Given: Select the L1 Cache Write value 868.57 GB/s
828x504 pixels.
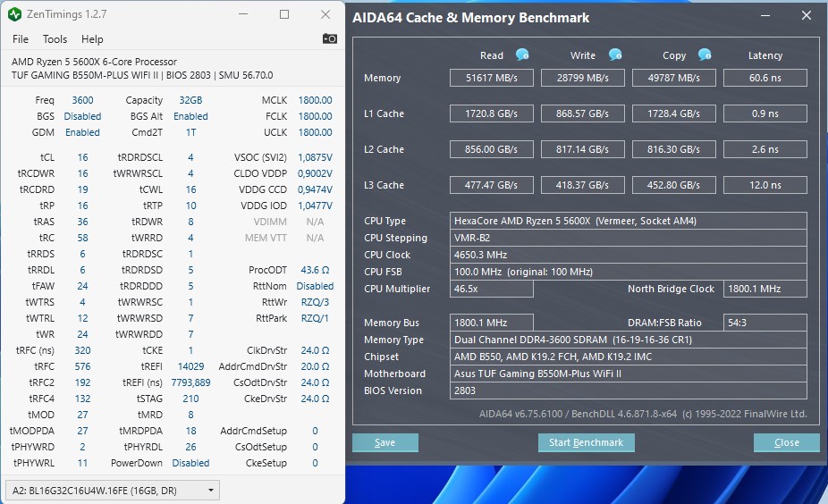Looking at the screenshot, I should point(582,113).
